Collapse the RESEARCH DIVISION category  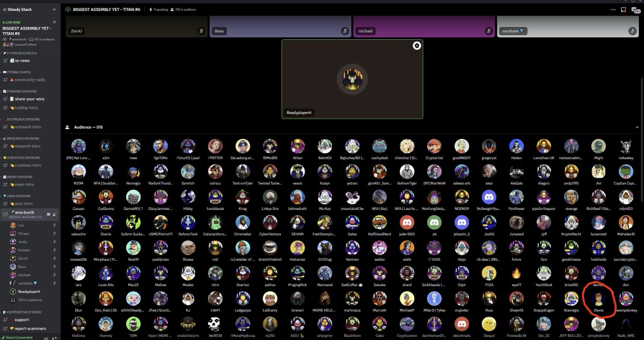pyautogui.click(x=21, y=138)
